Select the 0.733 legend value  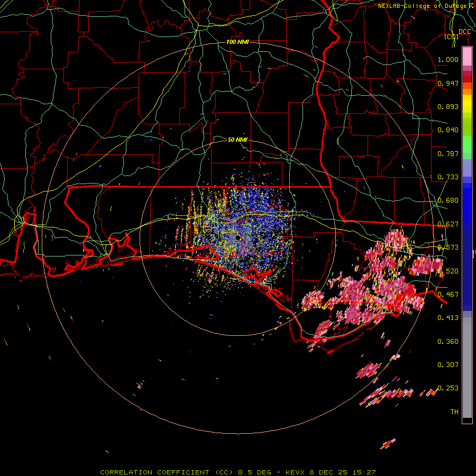tap(448, 177)
